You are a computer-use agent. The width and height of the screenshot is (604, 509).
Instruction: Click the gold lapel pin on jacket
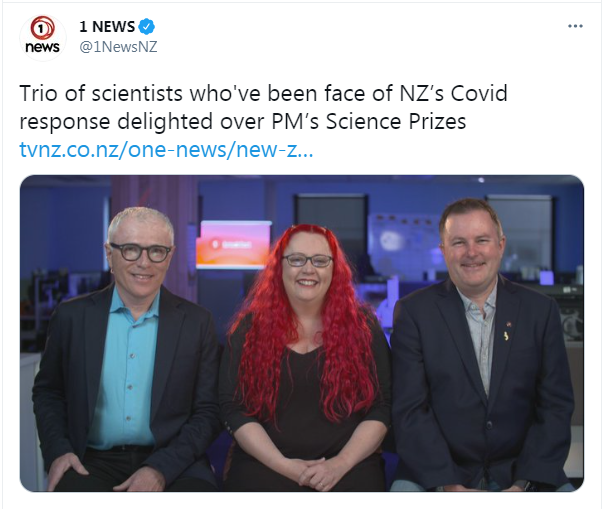click(x=505, y=336)
